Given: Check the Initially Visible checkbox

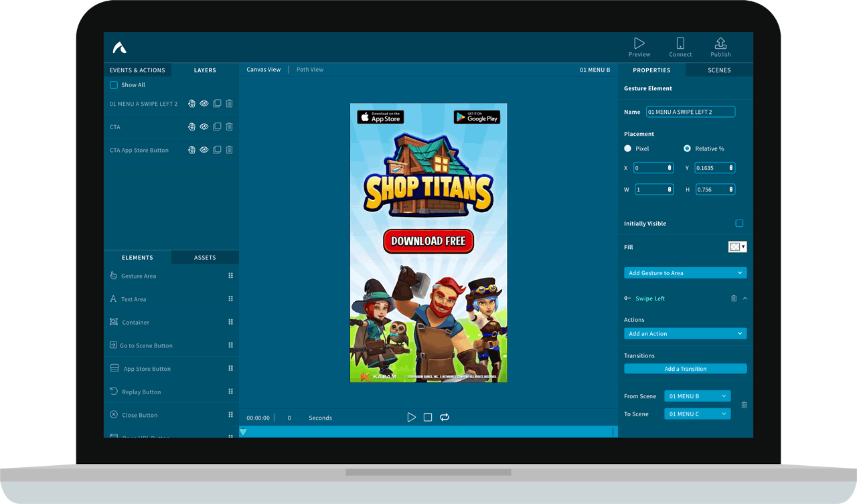Looking at the screenshot, I should (x=739, y=224).
